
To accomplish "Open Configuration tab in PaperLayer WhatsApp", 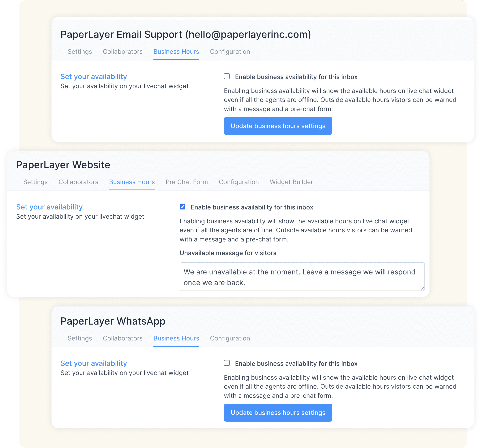I will (x=230, y=338).
